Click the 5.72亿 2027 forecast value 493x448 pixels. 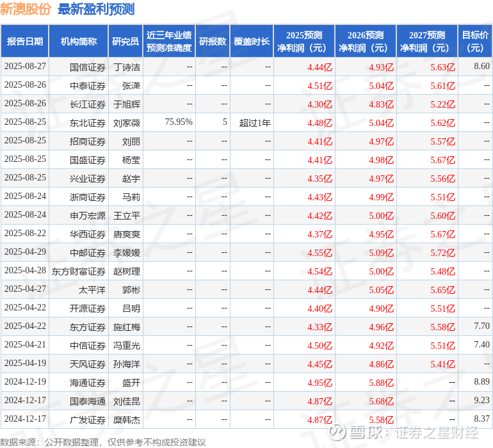(442, 253)
